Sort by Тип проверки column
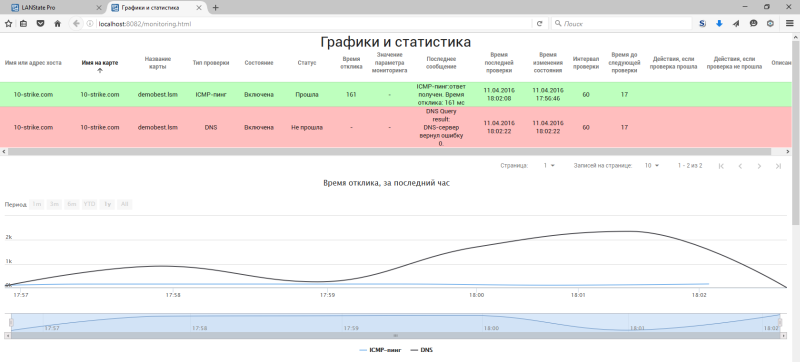 [211, 63]
